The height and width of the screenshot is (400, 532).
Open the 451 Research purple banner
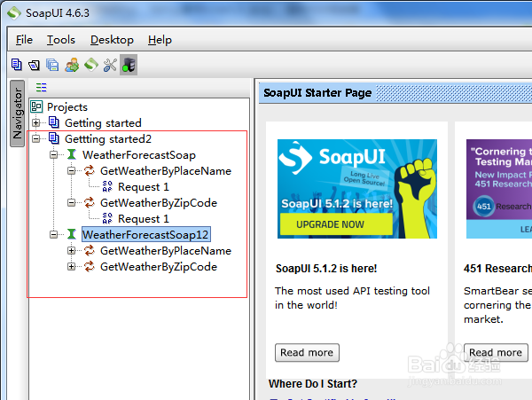click(499, 189)
